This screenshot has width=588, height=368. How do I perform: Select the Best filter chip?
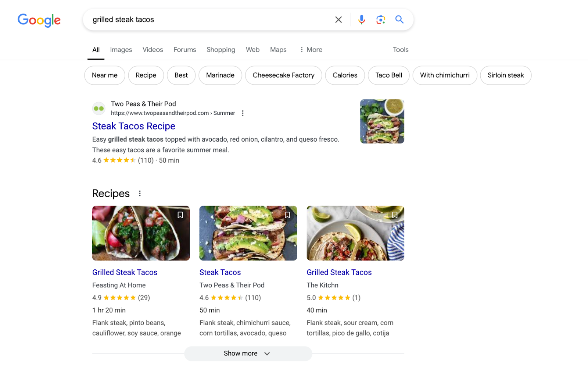(181, 75)
